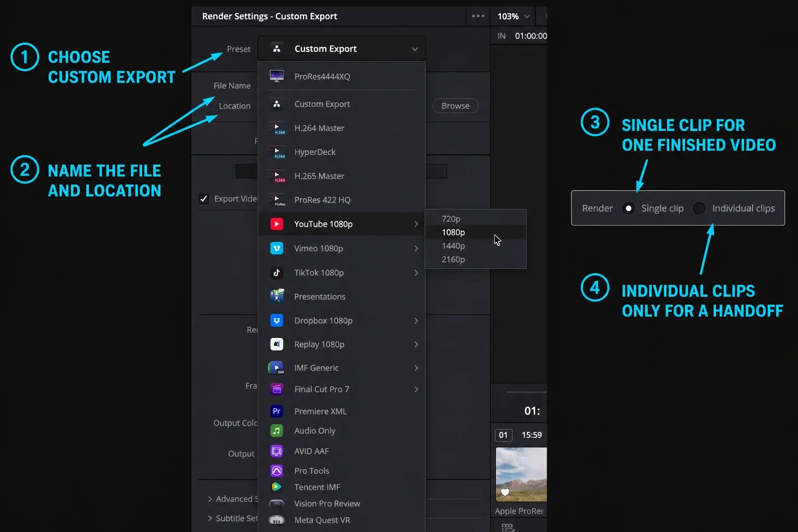Click the Audio Only music note icon
The image size is (798, 532).
(x=276, y=431)
